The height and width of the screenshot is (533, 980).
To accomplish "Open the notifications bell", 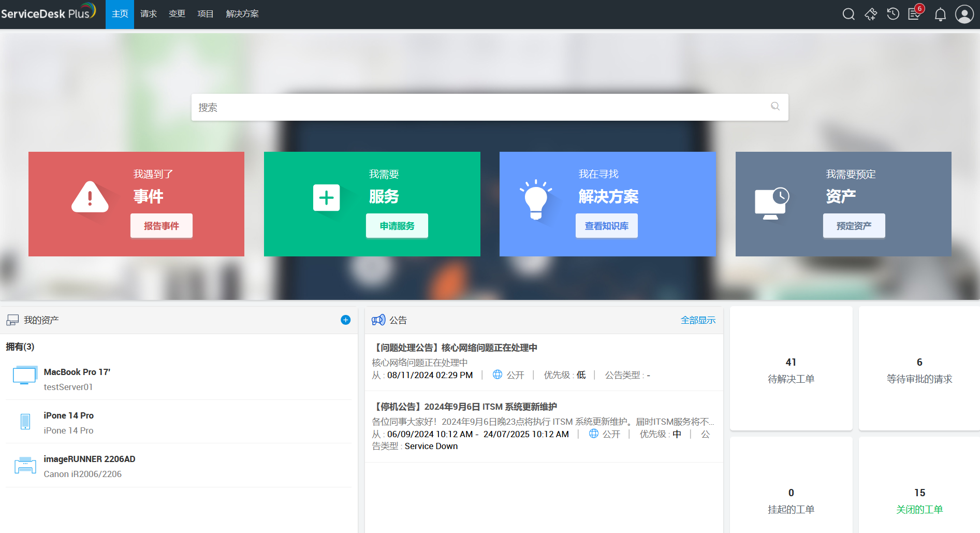I will point(940,15).
